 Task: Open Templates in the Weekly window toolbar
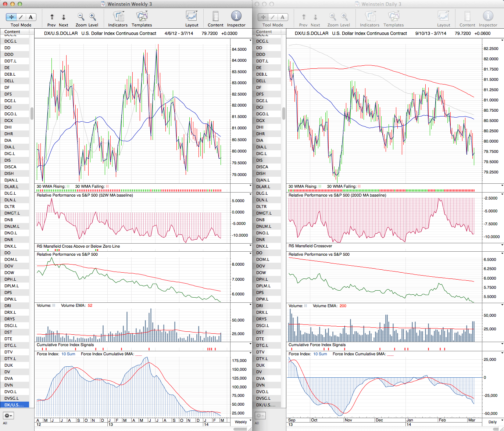click(142, 17)
